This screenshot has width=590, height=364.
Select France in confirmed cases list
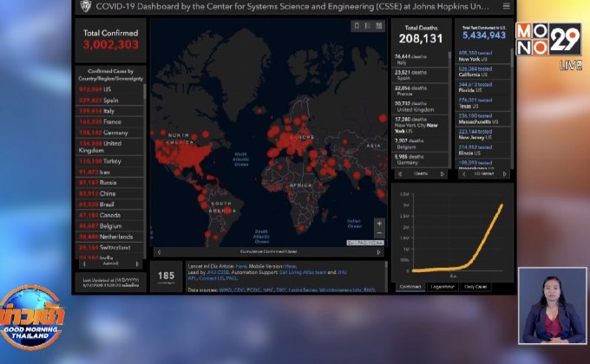[109, 122]
